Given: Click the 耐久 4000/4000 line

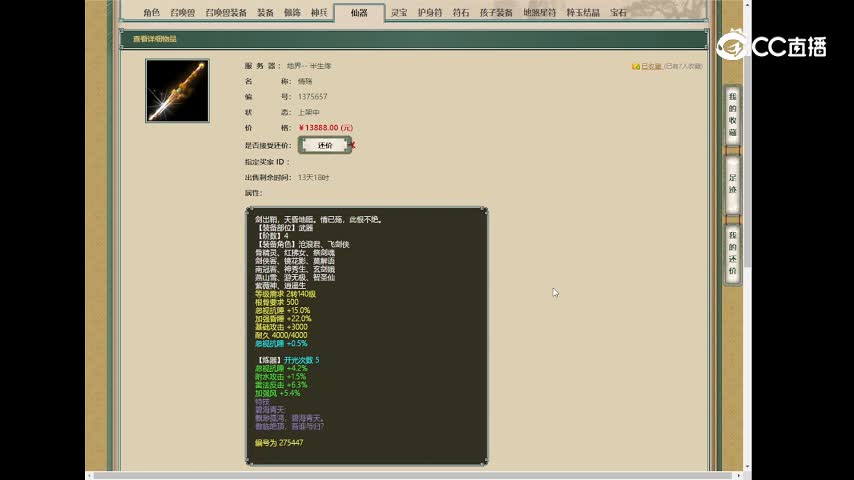Looking at the screenshot, I should (281, 335).
